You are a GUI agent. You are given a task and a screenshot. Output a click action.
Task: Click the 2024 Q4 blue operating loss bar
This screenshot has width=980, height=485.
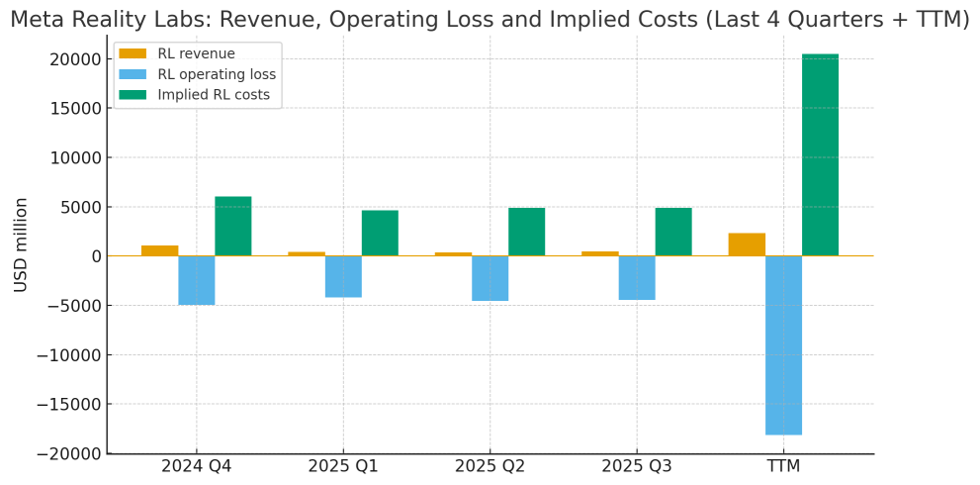coord(196,280)
